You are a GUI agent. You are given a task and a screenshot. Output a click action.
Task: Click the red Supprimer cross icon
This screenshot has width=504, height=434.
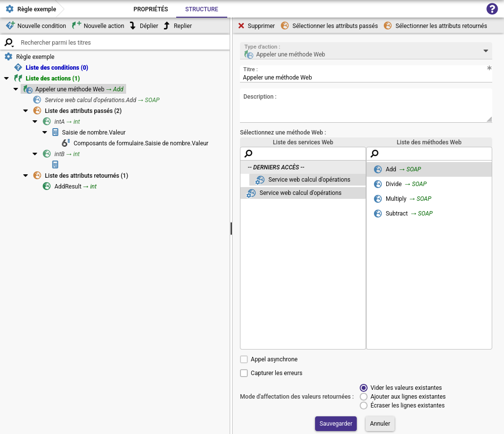click(241, 26)
